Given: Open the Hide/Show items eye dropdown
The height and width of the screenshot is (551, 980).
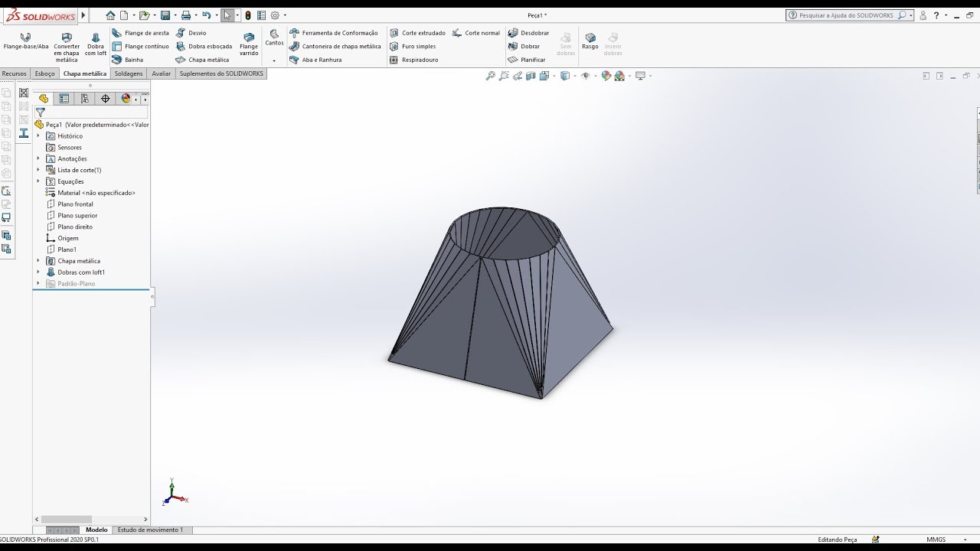Looking at the screenshot, I should point(594,76).
